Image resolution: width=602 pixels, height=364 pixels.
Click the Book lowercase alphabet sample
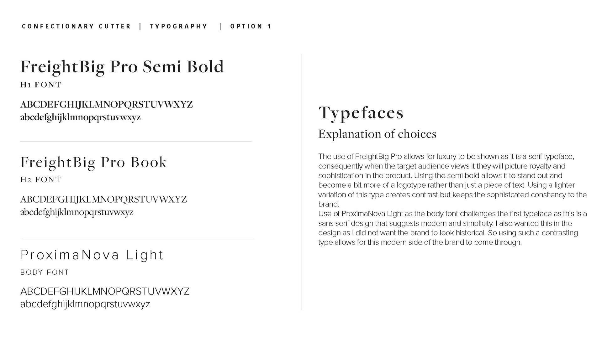tap(77, 212)
